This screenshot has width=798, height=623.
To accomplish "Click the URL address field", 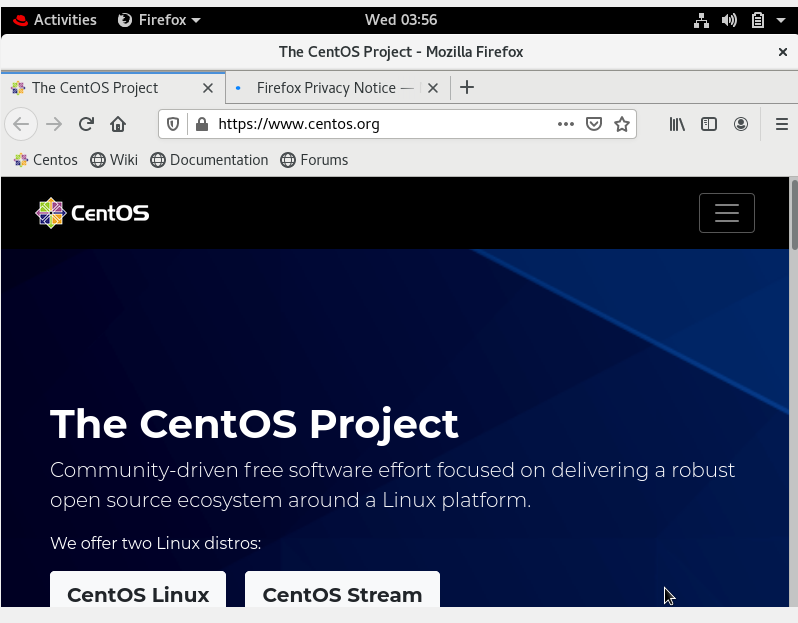I will [384, 124].
